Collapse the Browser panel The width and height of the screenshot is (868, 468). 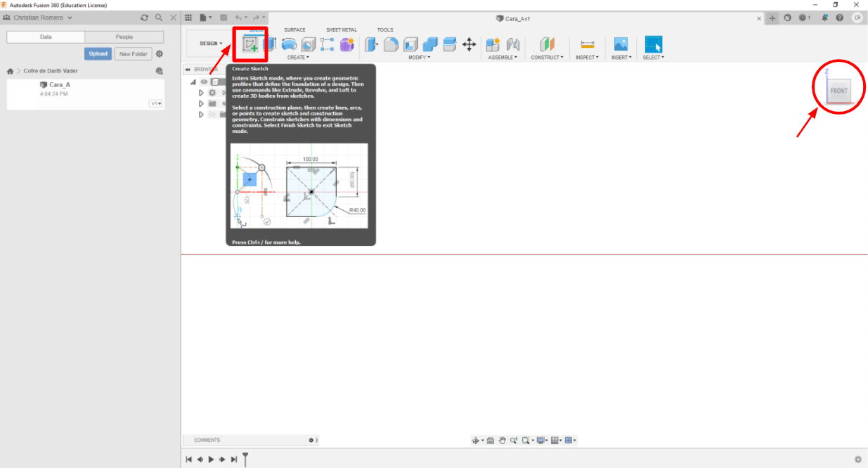point(187,70)
